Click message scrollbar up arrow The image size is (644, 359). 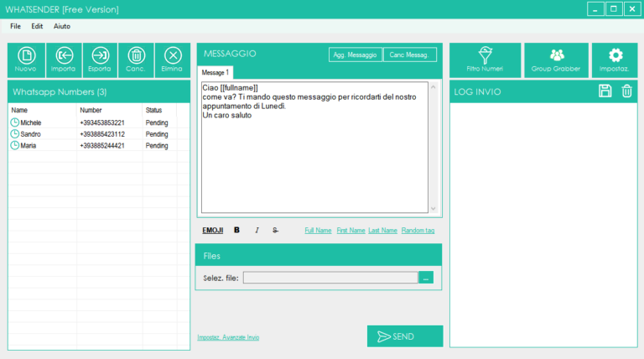(x=434, y=87)
